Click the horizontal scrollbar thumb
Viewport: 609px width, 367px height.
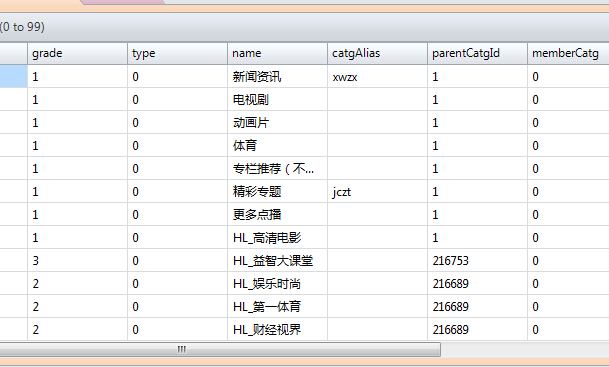coord(220,350)
